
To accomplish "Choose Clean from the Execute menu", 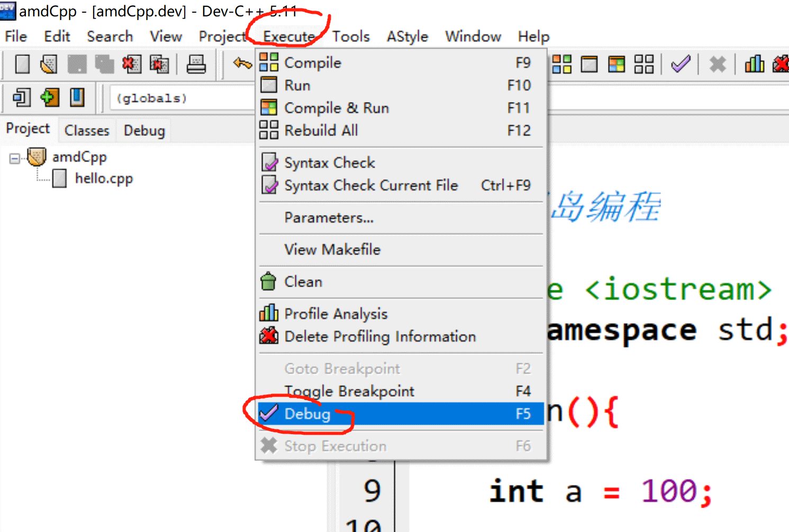I will (x=401, y=282).
